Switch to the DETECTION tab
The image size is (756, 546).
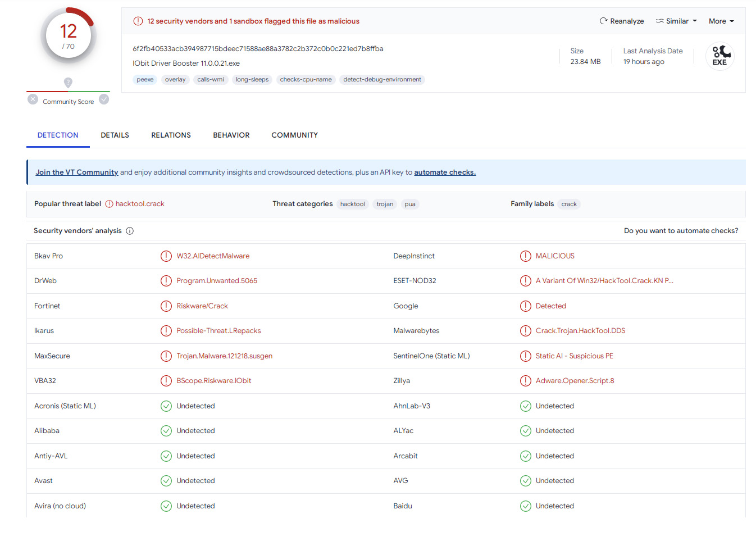coord(58,135)
